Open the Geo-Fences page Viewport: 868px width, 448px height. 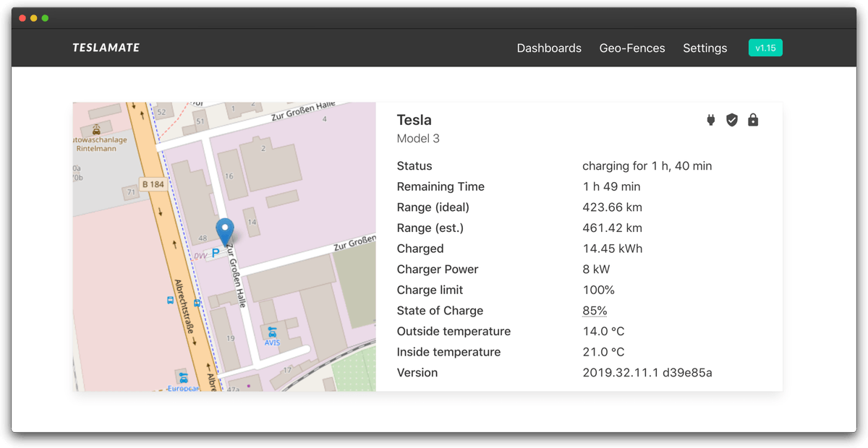click(632, 48)
